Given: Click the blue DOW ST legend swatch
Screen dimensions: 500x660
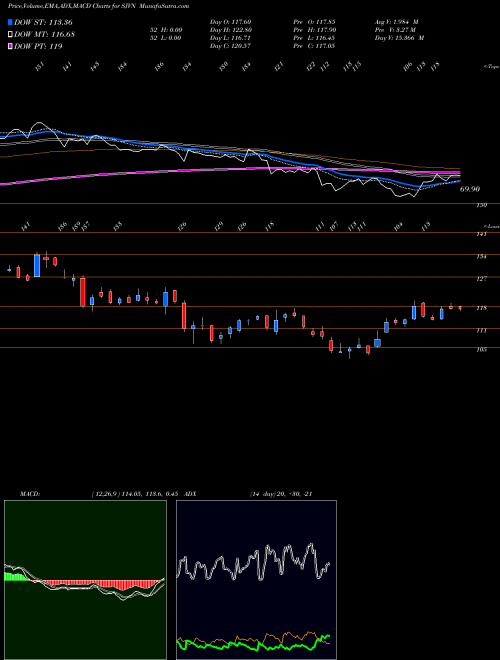Looking at the screenshot, I should click(x=10, y=22).
